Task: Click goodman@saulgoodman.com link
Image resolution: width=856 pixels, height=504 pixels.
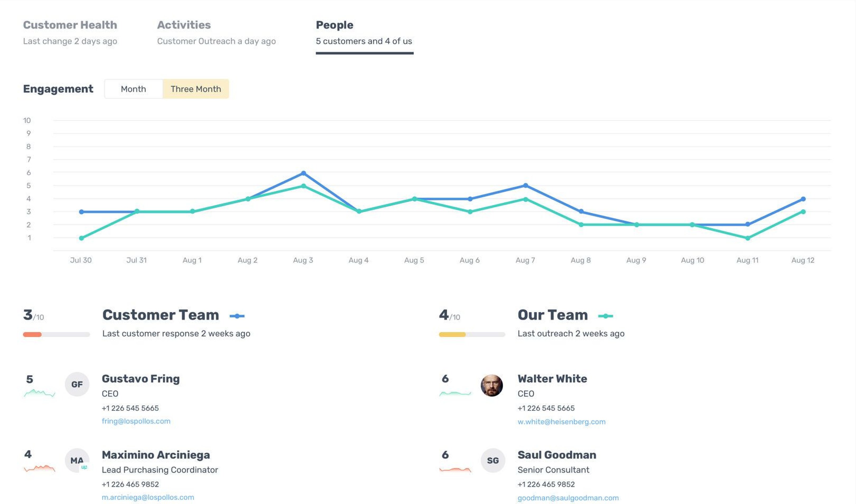Action: [568, 498]
